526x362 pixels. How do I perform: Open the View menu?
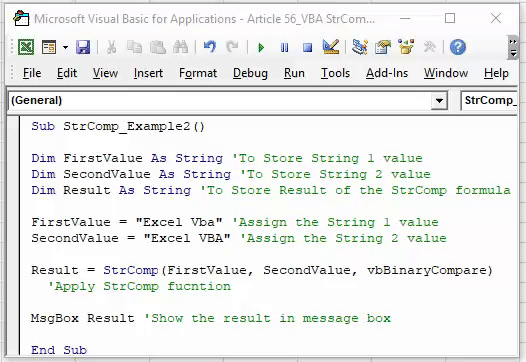click(x=105, y=73)
